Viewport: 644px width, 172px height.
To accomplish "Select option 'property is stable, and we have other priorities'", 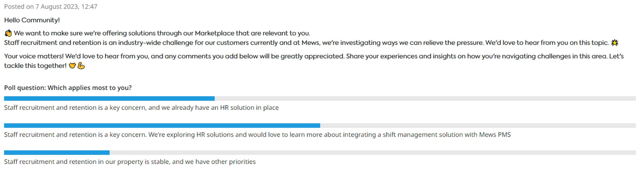I will (130, 162).
